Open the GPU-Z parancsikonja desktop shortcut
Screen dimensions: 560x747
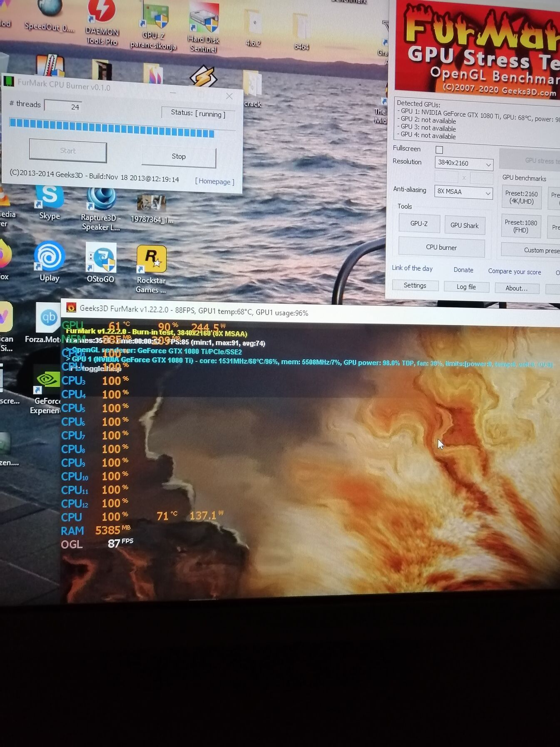click(154, 26)
